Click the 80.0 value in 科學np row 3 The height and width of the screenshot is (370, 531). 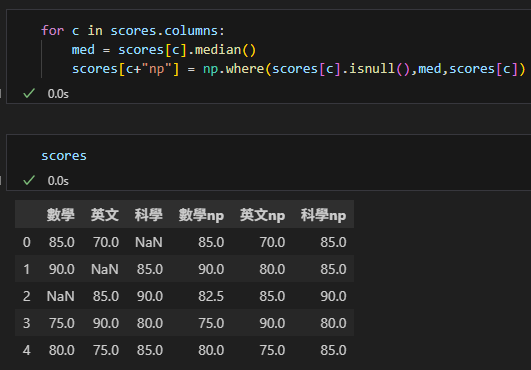[x=333, y=323]
